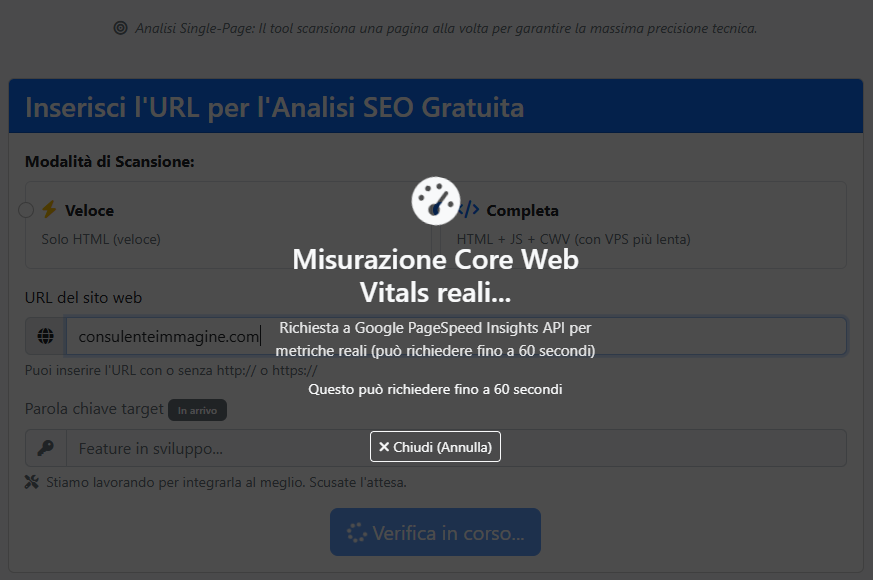
Task: Select the Veloce mode radio button
Action: pyautogui.click(x=25, y=210)
